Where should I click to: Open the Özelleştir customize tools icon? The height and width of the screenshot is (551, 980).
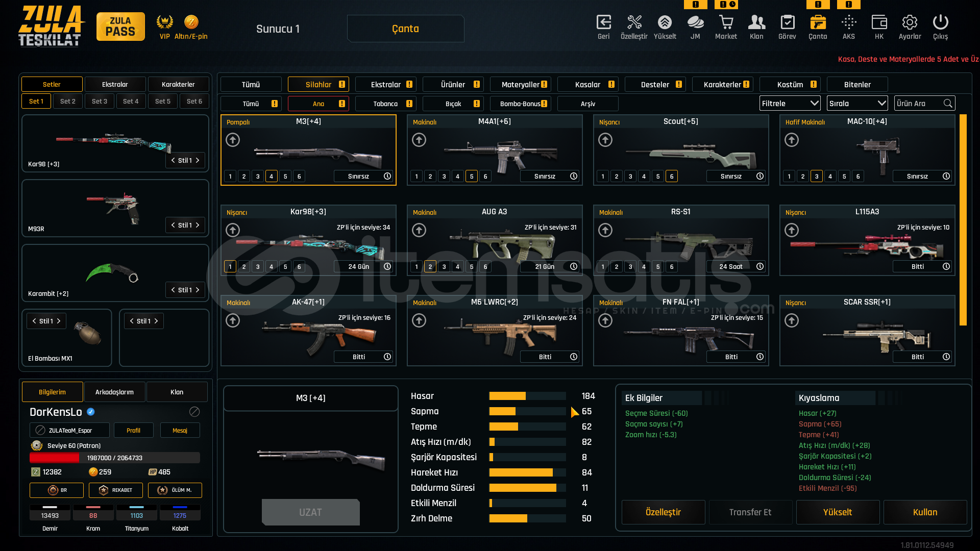pyautogui.click(x=634, y=22)
